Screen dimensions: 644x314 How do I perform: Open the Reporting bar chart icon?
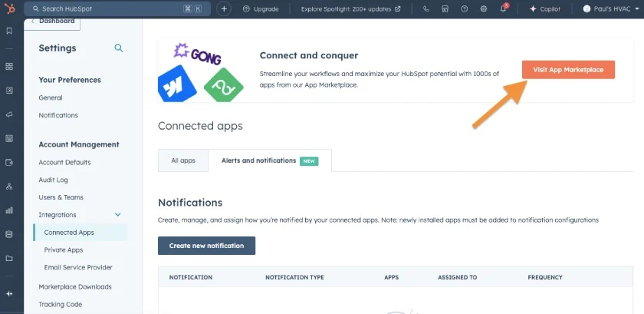[x=9, y=210]
